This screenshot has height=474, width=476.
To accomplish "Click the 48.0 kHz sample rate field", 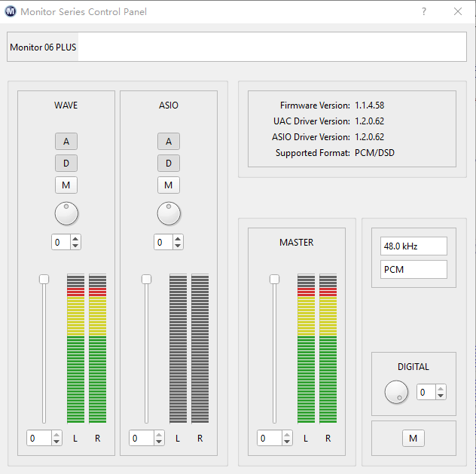I will click(410, 246).
